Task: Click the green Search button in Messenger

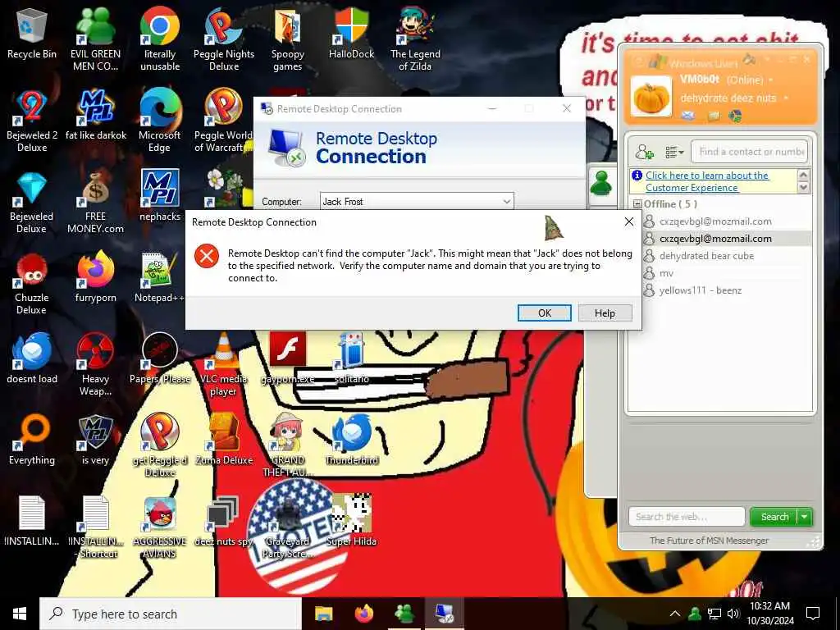Action: pos(774,517)
